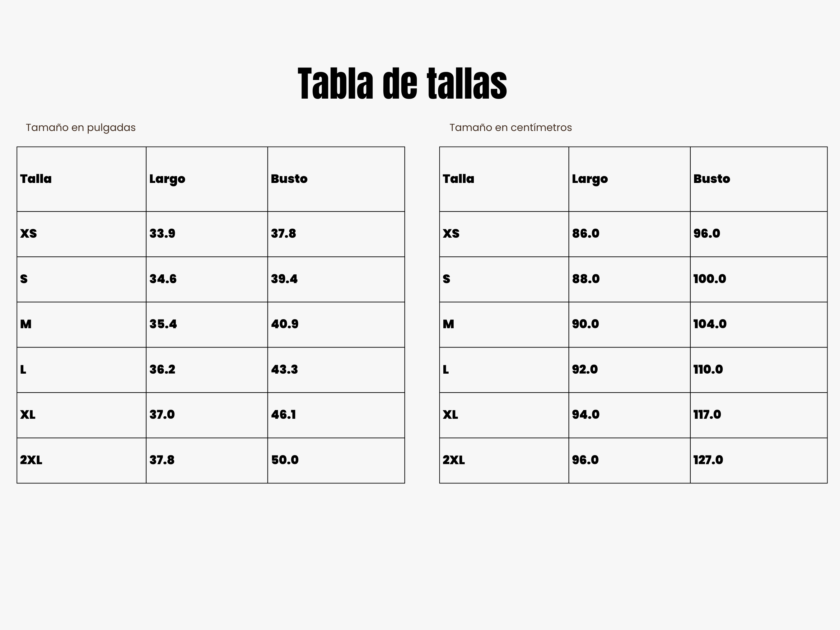The image size is (840, 630).
Task: Click the 100.0 Busto cell
Action: (x=709, y=279)
